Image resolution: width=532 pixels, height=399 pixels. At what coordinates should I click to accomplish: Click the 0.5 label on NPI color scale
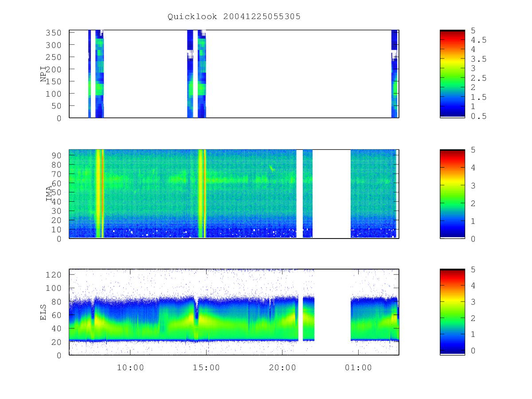tap(478, 116)
